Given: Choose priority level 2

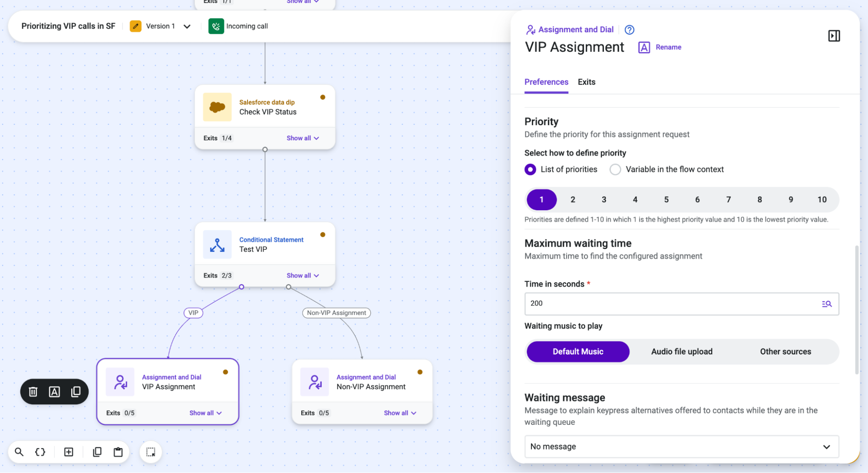Looking at the screenshot, I should [x=573, y=200].
